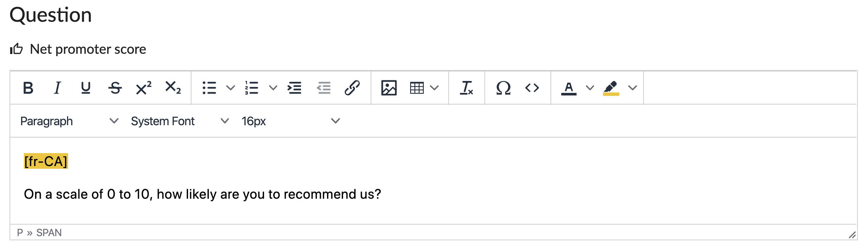Click the question text in editor
868x245 pixels.
(x=202, y=194)
